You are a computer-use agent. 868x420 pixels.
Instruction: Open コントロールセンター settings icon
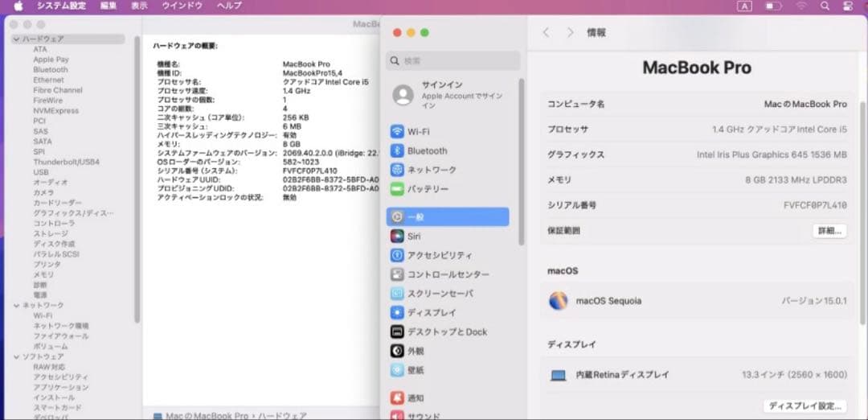click(x=397, y=275)
